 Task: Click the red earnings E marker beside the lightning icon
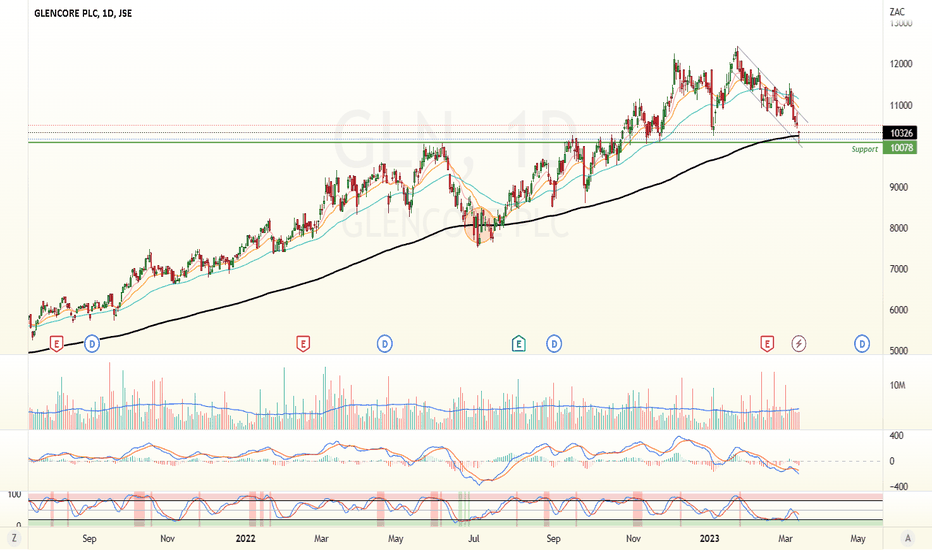767,344
